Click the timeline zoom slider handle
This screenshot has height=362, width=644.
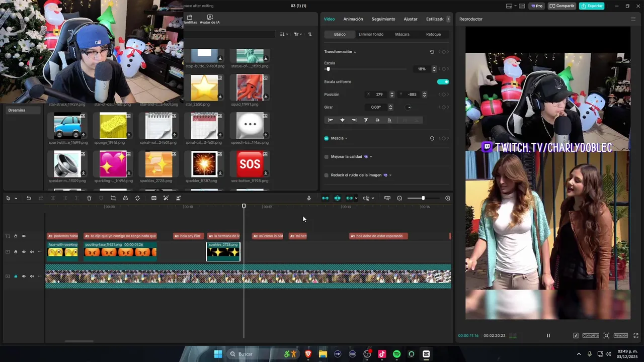pos(423,198)
